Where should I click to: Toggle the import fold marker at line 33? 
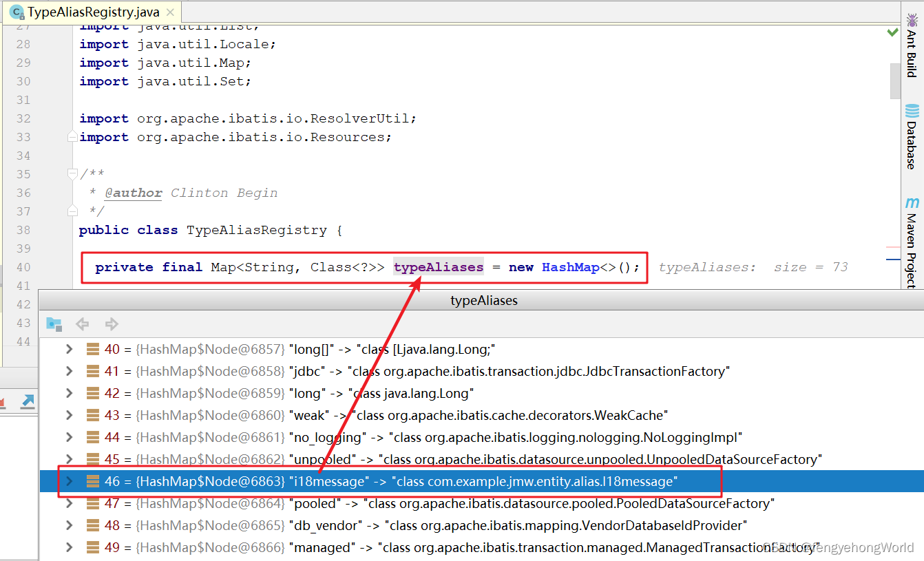tap(72, 137)
